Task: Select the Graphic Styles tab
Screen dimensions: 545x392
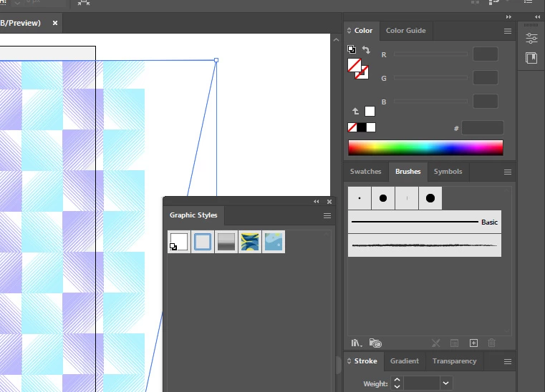Action: click(193, 215)
